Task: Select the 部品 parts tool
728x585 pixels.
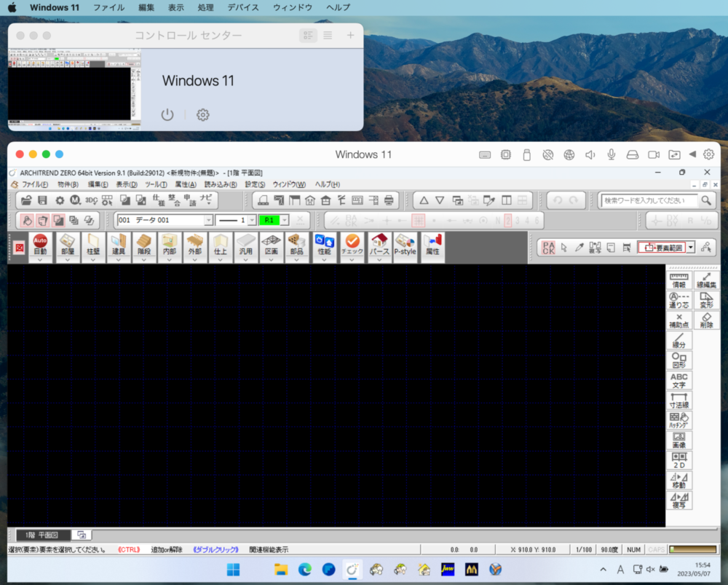Action: tap(297, 244)
